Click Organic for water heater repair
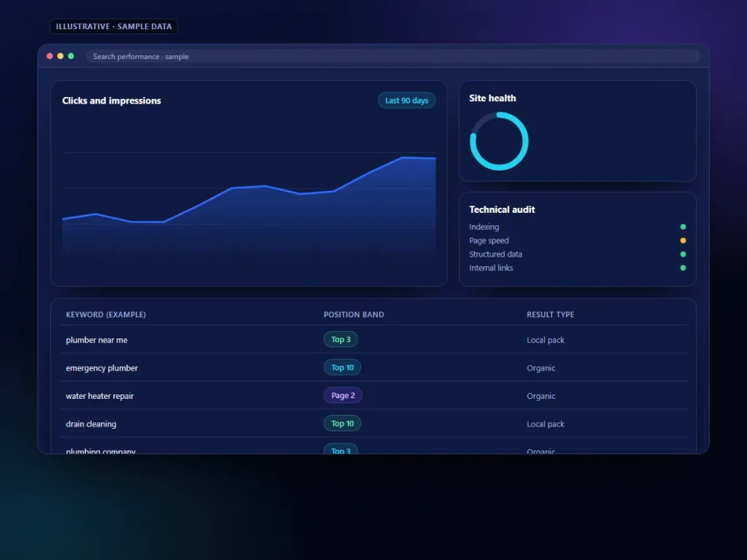747x560 pixels. (541, 396)
